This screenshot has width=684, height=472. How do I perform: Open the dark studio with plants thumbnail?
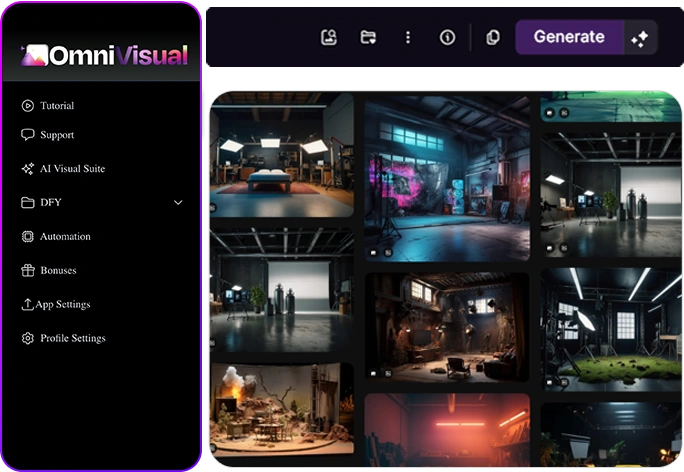(x=611, y=434)
